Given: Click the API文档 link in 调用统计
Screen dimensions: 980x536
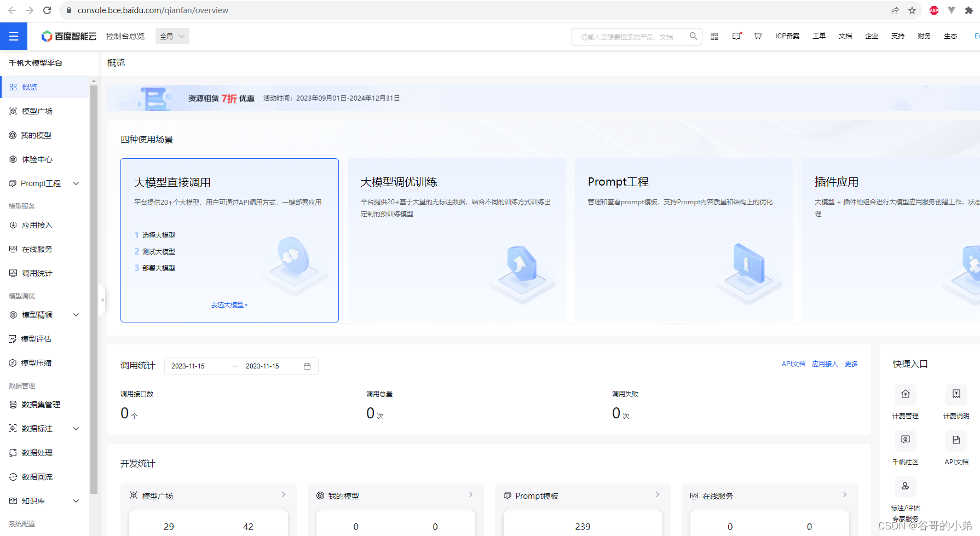Looking at the screenshot, I should click(x=793, y=364).
